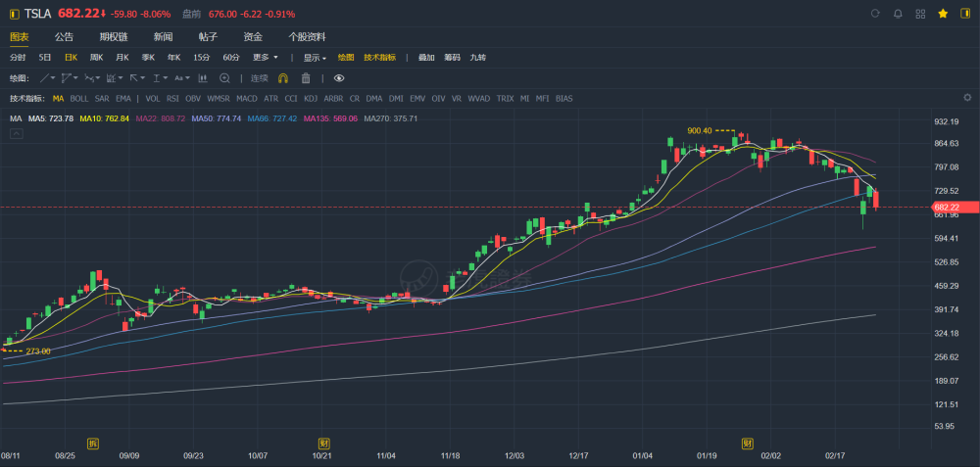Click the 财 earnings marker near 10/21

click(322, 443)
